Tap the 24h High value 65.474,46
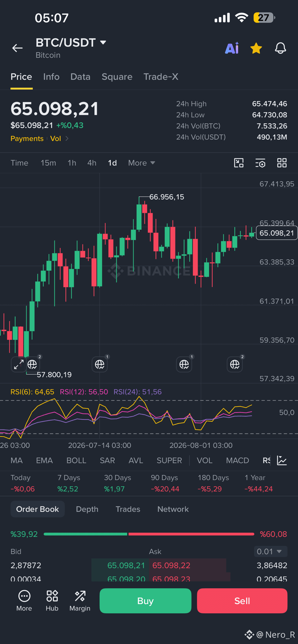 (x=270, y=104)
